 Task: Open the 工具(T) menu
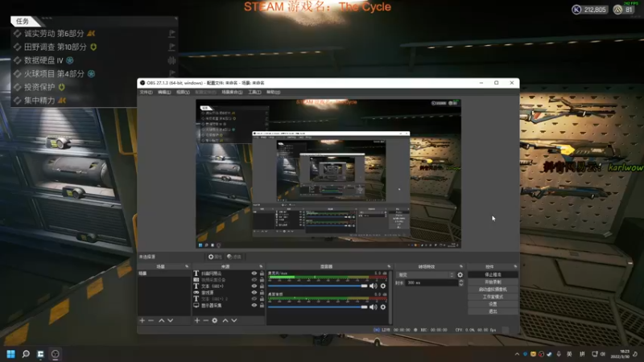[254, 93]
